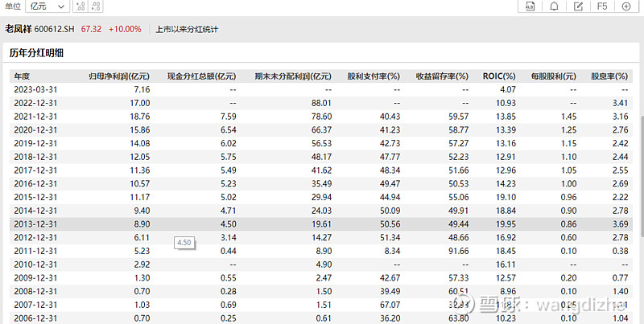Click the 每股股利(元) column header
The image size is (644, 324).
(x=554, y=76)
